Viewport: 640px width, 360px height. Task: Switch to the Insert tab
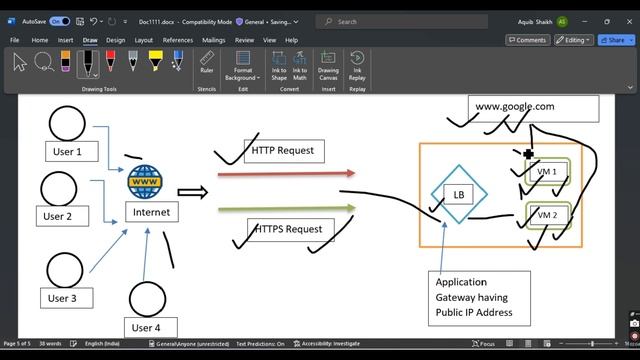coord(65,40)
